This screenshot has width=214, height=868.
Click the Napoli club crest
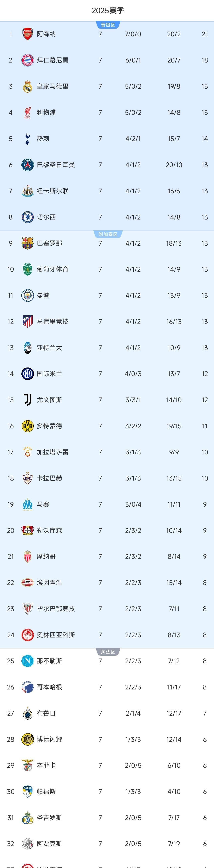coord(27,661)
